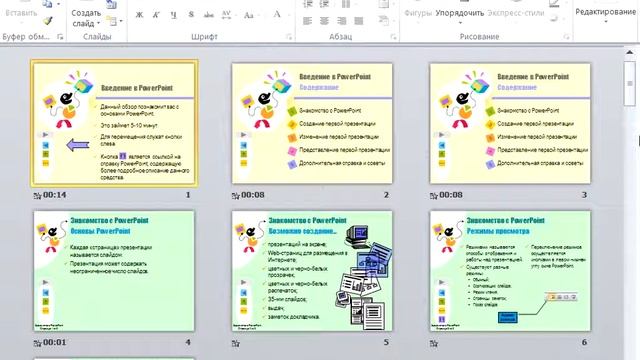Screen dimensions: 640x360
Task: Click the Экспресс-стили button
Action: (x=516, y=13)
